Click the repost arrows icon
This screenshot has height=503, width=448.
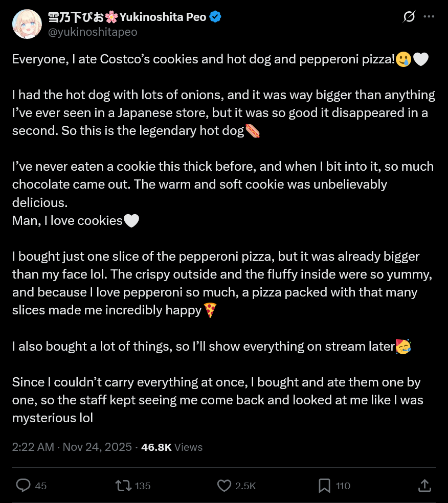click(124, 485)
